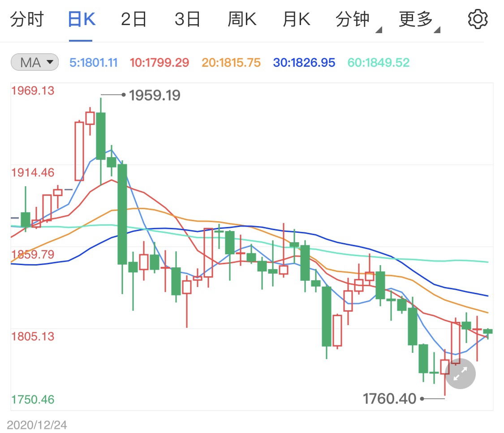Toggle the MA10 line via 10:1799.29 label

pos(159,62)
